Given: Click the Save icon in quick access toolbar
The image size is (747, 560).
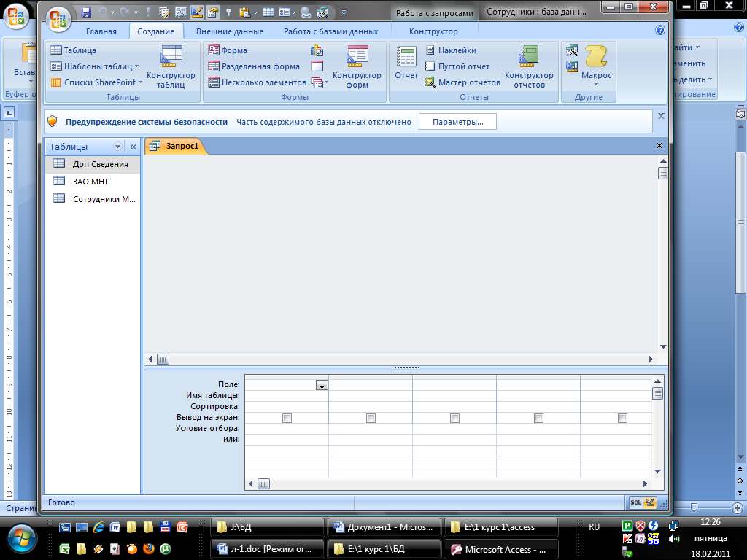Looking at the screenshot, I should 86,12.
